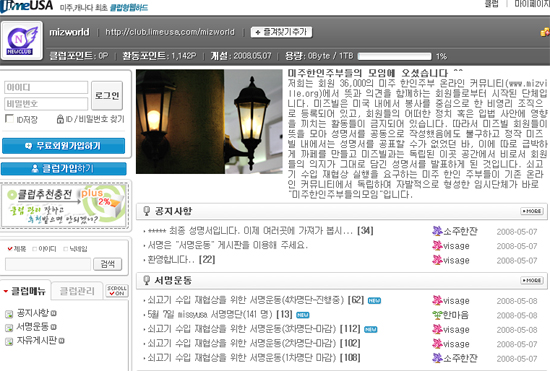Switch to the 클럽관리 tab
The height and width of the screenshot is (371, 550).
pyautogui.click(x=77, y=291)
